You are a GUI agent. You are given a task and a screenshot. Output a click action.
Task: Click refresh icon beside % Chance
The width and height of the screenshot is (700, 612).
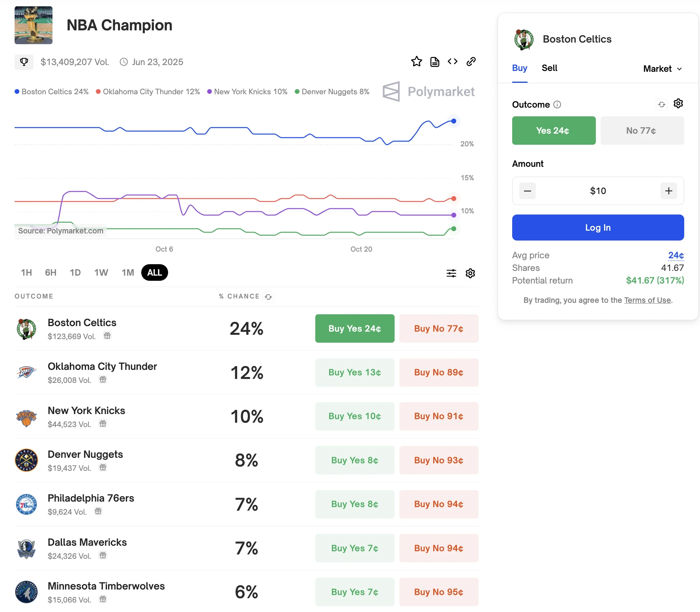[x=268, y=297]
